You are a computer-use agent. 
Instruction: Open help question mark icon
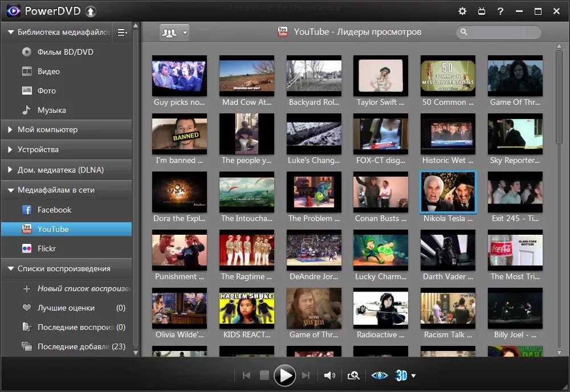pyautogui.click(x=500, y=11)
